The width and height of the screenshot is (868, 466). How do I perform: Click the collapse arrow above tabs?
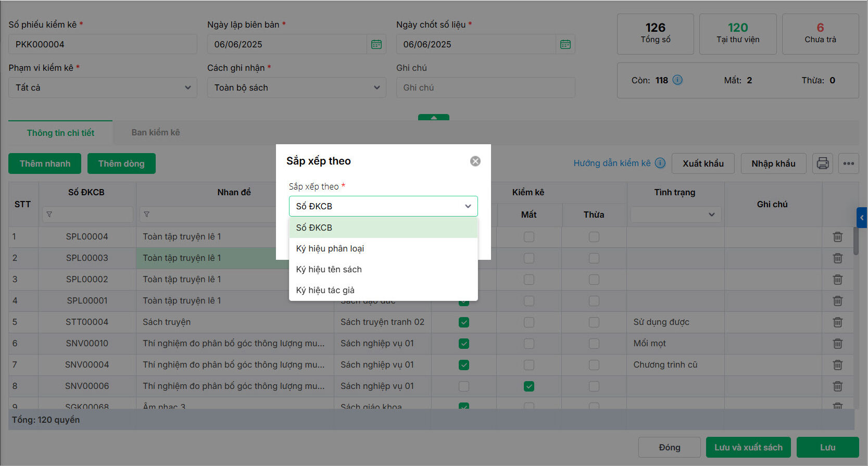pos(433,118)
